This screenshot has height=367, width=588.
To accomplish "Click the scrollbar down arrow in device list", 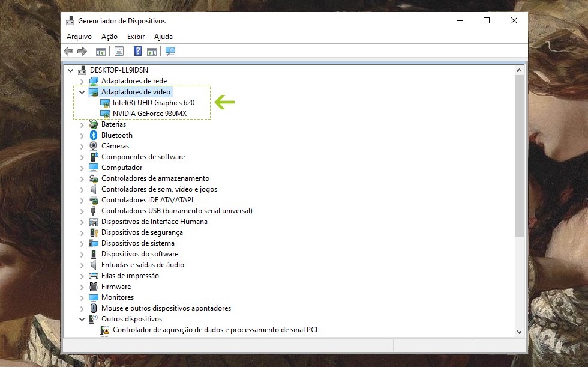I will coord(519,331).
